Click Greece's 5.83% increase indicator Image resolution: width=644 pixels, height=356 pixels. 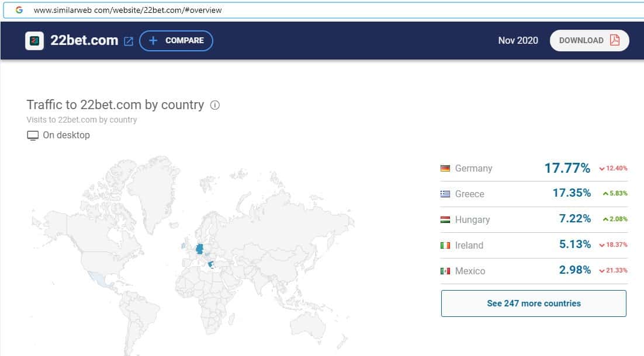click(x=615, y=193)
